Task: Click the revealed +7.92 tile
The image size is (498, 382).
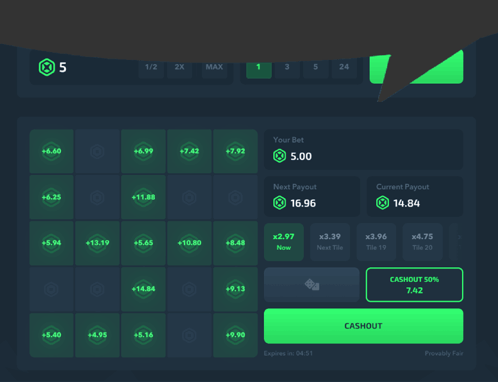Action: click(235, 151)
